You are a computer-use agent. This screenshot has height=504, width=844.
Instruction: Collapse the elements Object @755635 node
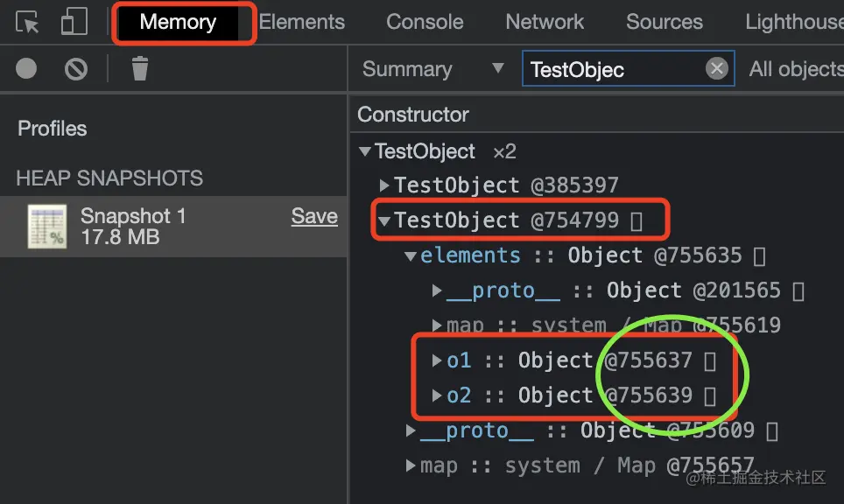411,256
